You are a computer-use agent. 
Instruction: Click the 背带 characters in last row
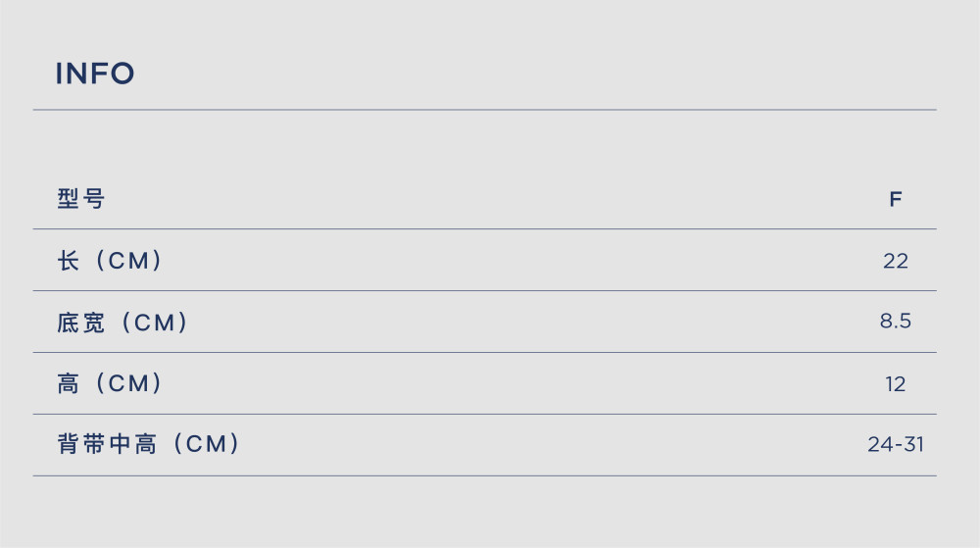[x=81, y=444]
